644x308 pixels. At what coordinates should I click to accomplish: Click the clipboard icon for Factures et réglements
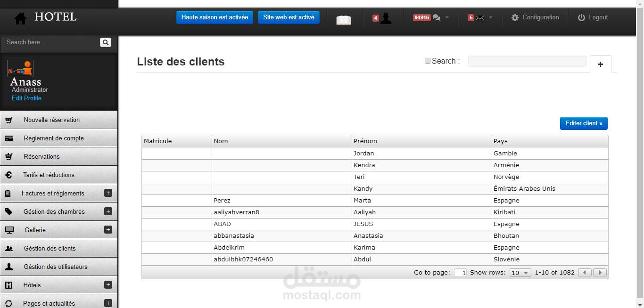(x=8, y=194)
